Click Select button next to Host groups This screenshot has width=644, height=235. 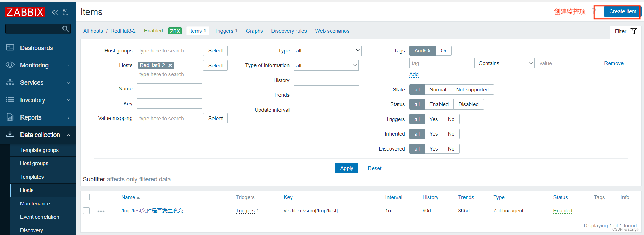tap(216, 51)
